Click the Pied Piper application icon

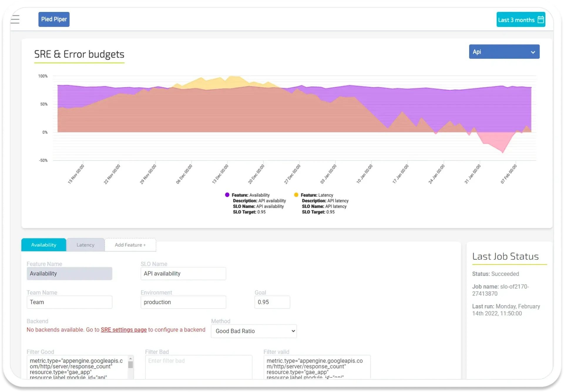(x=53, y=19)
